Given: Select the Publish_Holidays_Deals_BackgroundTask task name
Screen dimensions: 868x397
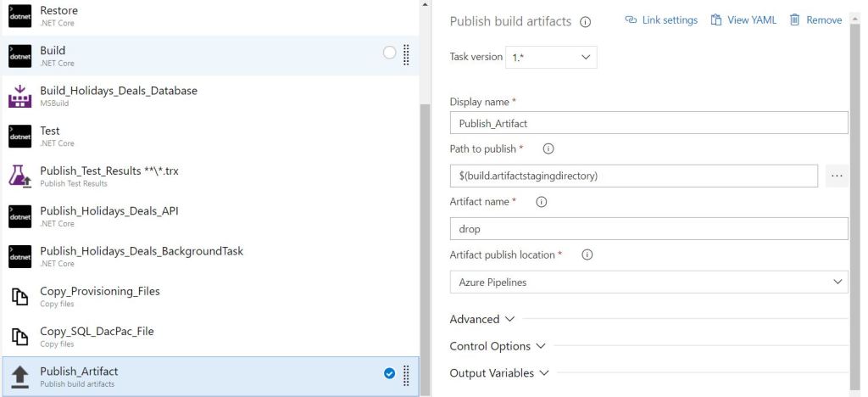Looking at the screenshot, I should [142, 251].
